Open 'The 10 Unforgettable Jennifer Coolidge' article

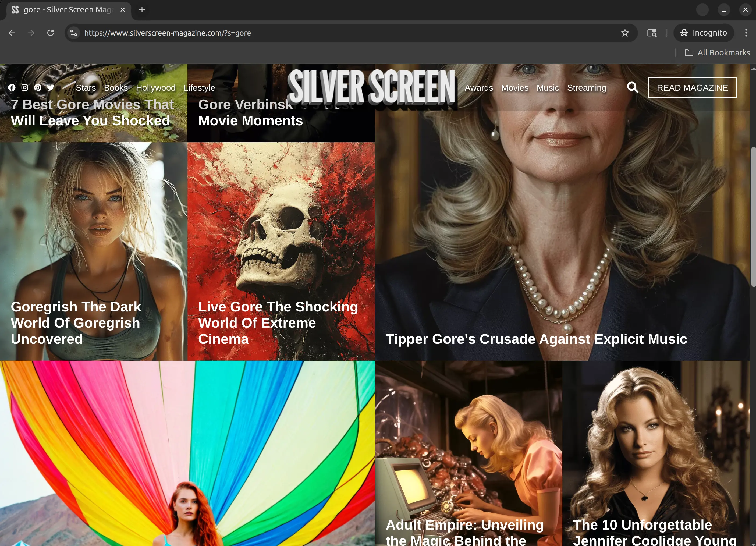655,532
